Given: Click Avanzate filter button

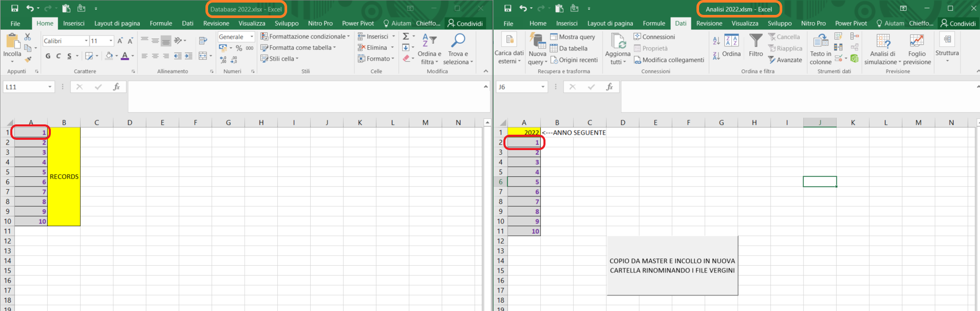Looking at the screenshot, I should point(785,60).
